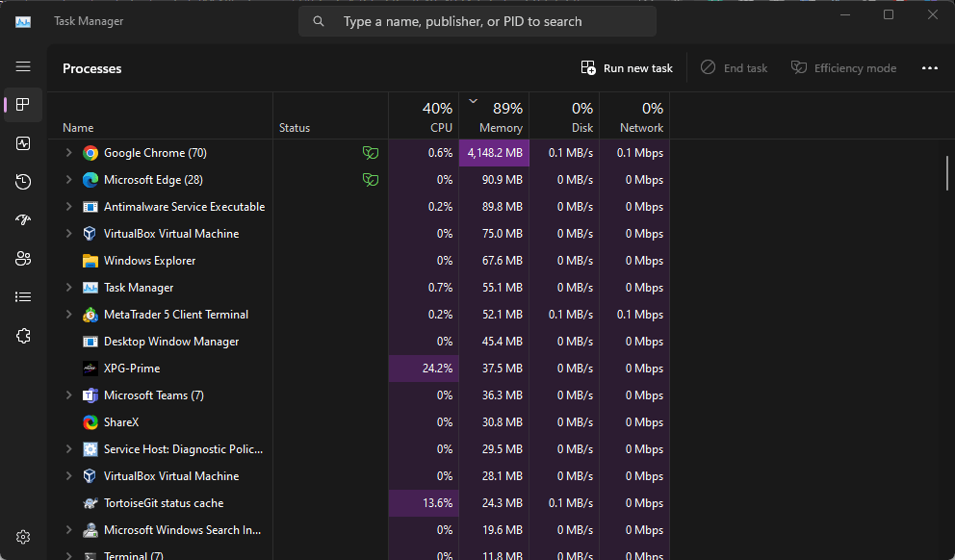Image resolution: width=955 pixels, height=560 pixels.
Task: Expand the MetaTrader 5 Client Terminal group
Action: point(68,315)
